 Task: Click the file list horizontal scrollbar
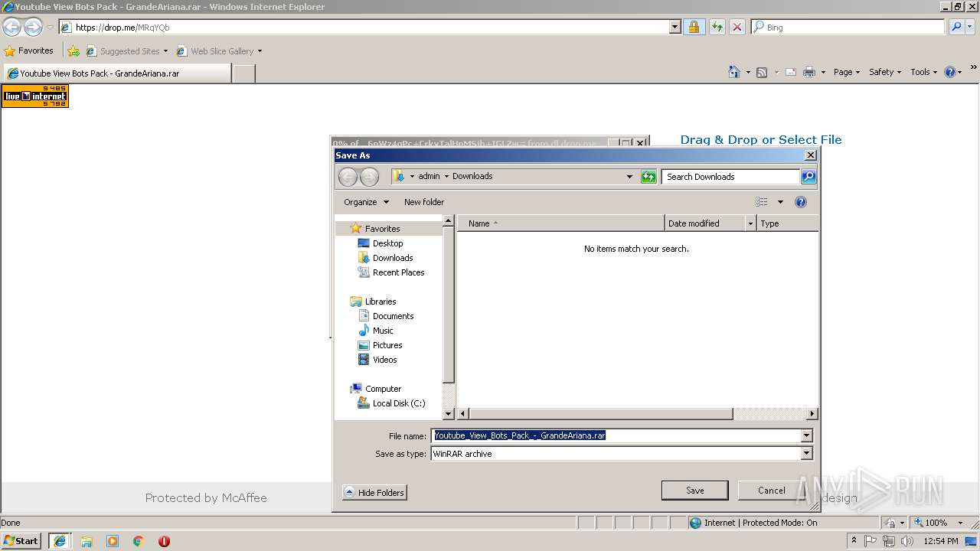pos(600,414)
